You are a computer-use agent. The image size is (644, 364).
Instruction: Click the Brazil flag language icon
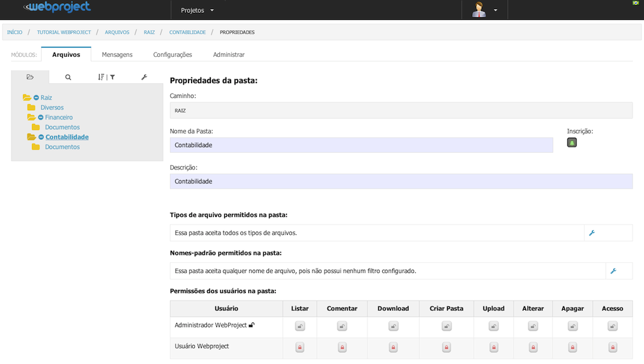(636, 3)
